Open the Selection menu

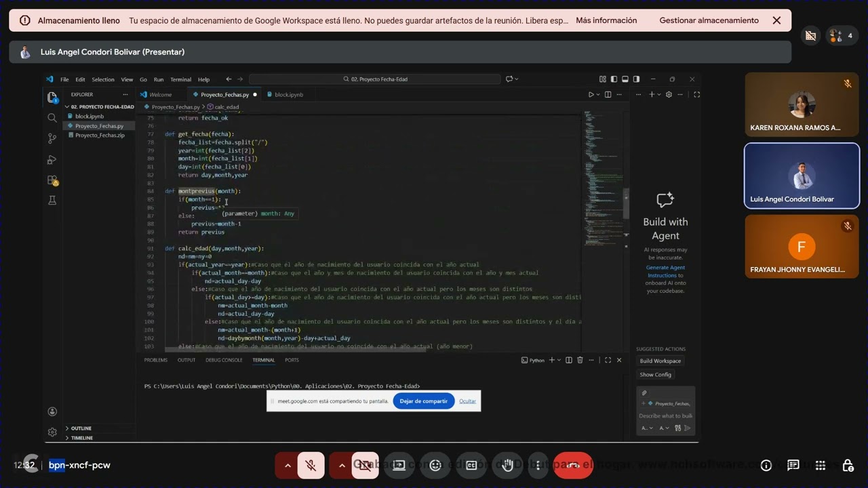coord(103,79)
